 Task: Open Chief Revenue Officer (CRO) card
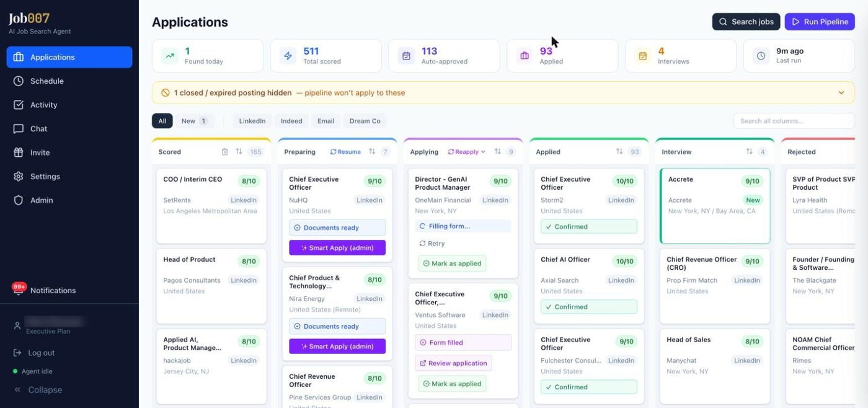pyautogui.click(x=715, y=286)
